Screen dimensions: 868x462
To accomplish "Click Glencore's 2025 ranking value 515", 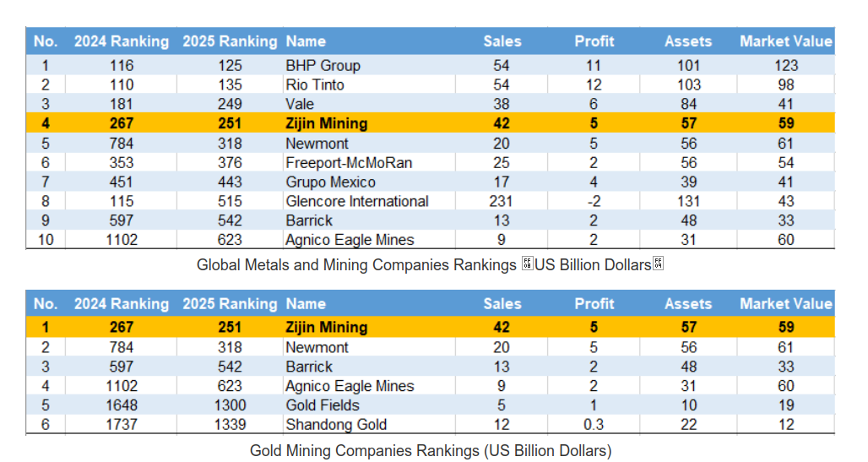I will click(x=229, y=201).
